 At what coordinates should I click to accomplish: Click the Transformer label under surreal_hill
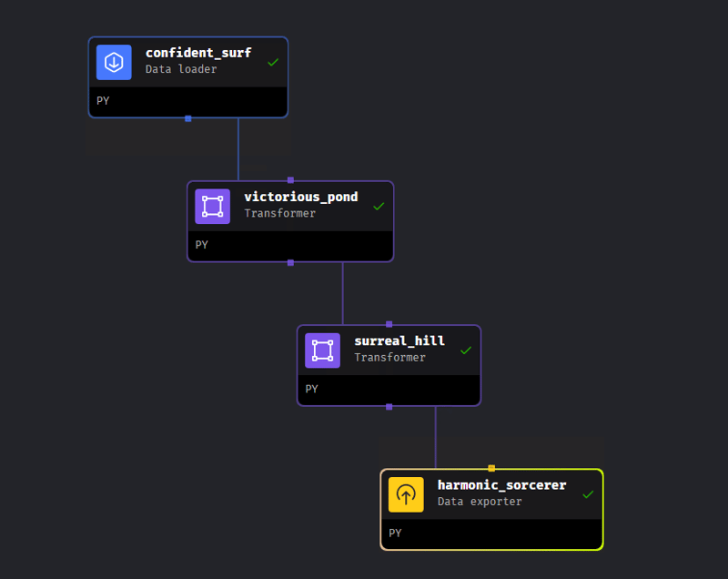coord(390,358)
